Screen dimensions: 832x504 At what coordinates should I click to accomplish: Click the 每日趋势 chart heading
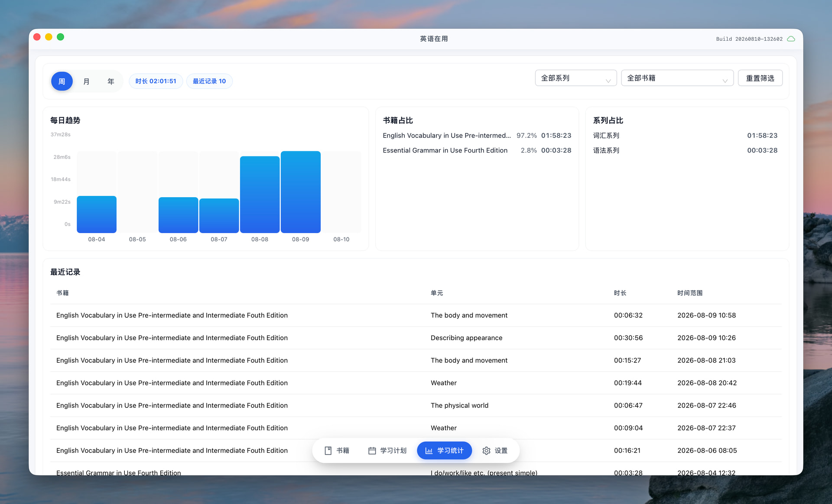(x=65, y=120)
